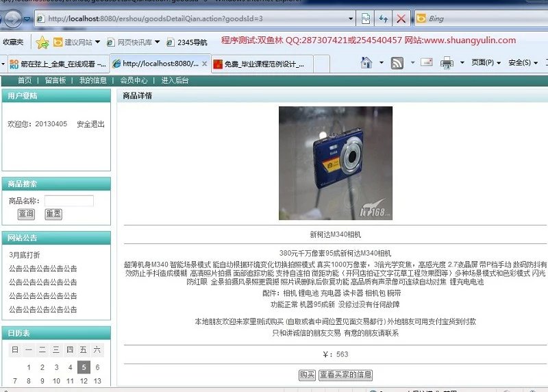Image resolution: width=548 pixels, height=392 pixels.
Task: Open the Home page icon in command bar
Action: click(x=366, y=62)
